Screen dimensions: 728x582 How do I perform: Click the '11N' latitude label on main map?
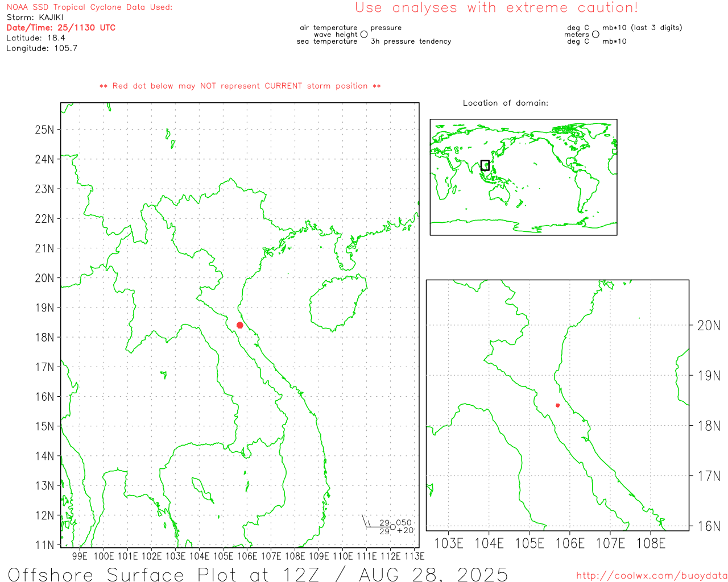coord(44,545)
